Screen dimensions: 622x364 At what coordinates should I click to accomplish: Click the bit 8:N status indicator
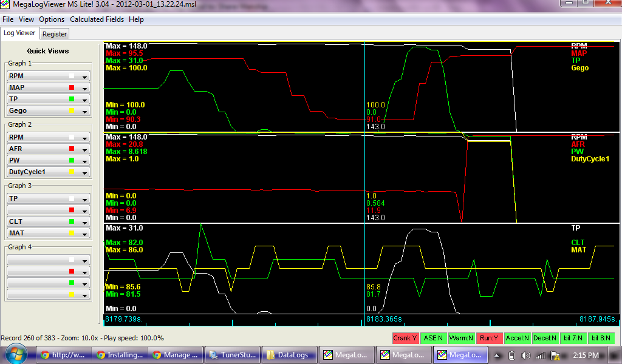coord(601,338)
